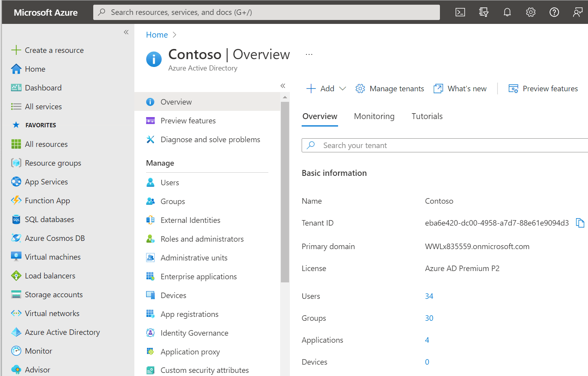Click the Home breadcrumb link
The image size is (588, 376).
coord(157,35)
